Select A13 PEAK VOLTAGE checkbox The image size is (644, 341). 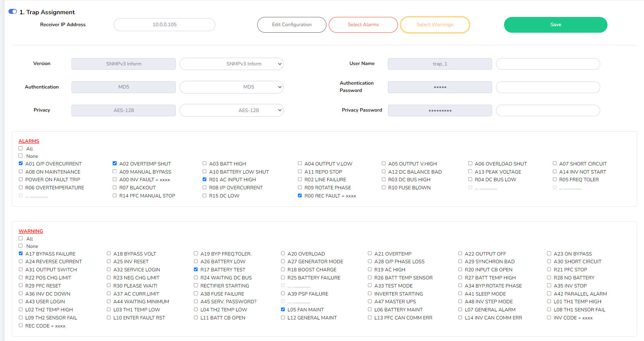pyautogui.click(x=470, y=171)
